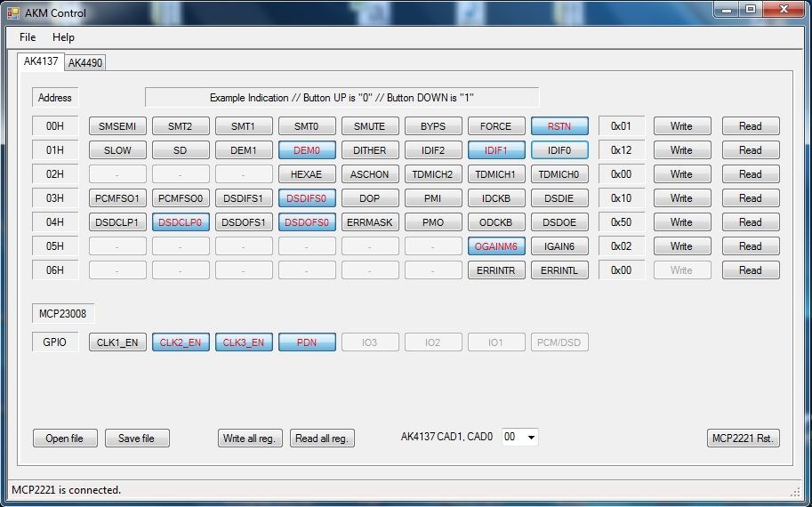Image resolution: width=812 pixels, height=507 pixels.
Task: Toggle the ERRINTL bit button
Action: [x=559, y=270]
